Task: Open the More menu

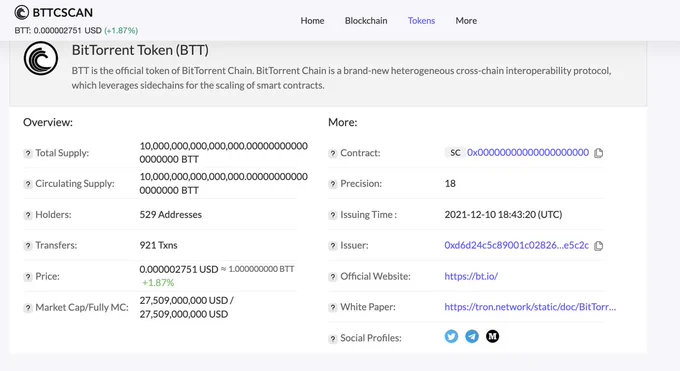Action: point(466,21)
